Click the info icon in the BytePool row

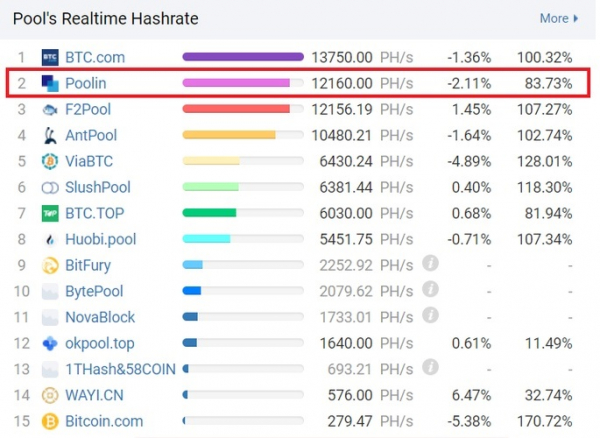click(430, 290)
